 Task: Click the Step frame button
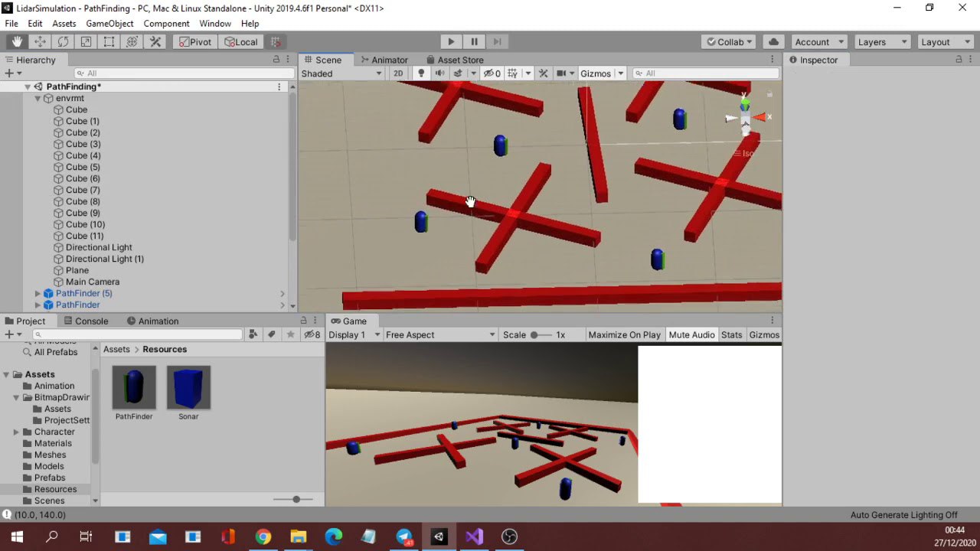pos(497,42)
